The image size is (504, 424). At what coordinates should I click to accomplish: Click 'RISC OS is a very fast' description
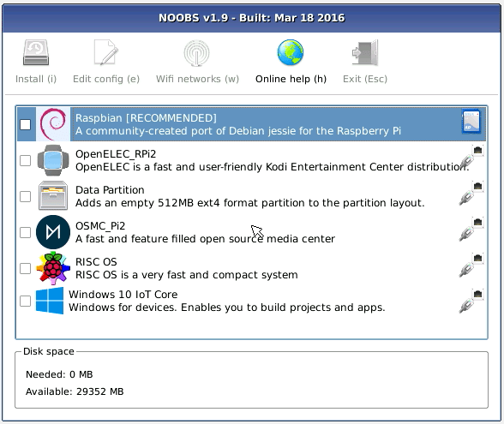[x=187, y=275]
